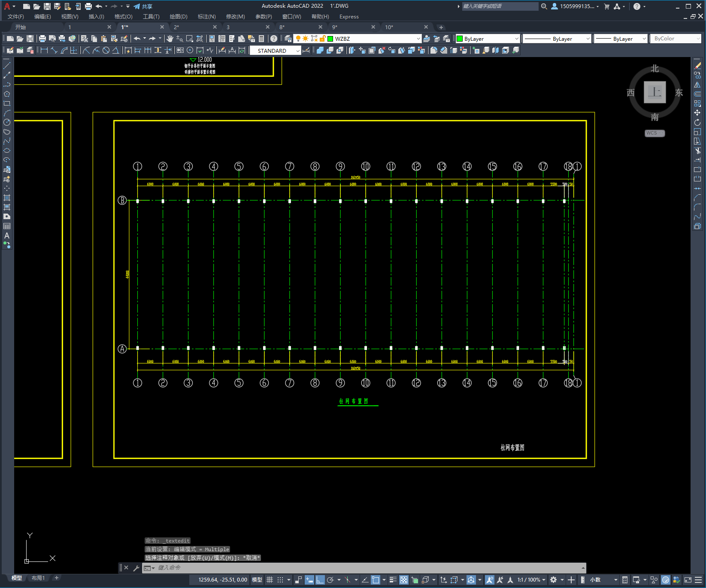Image resolution: width=706 pixels, height=588 pixels.
Task: Click the keyword search field in title bar
Action: pyautogui.click(x=500, y=6)
